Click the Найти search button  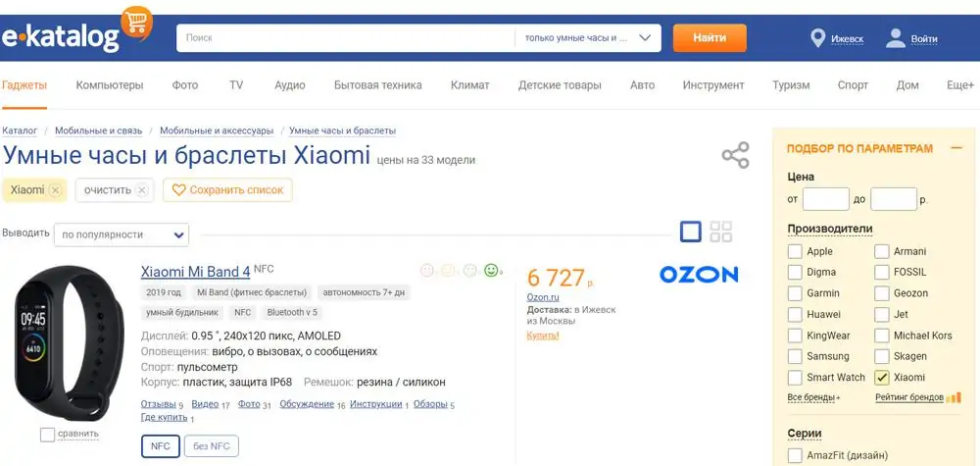pos(710,38)
